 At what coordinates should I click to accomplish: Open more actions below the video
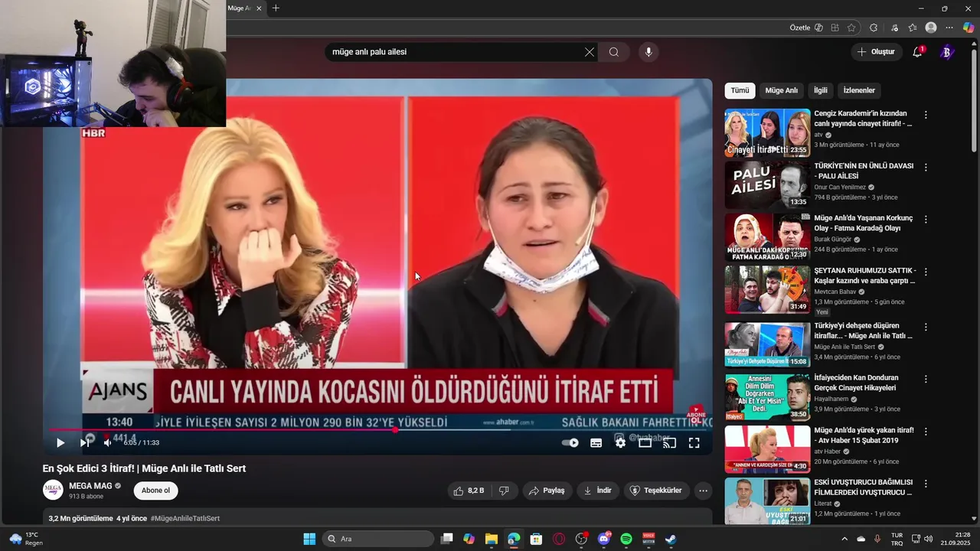click(703, 491)
